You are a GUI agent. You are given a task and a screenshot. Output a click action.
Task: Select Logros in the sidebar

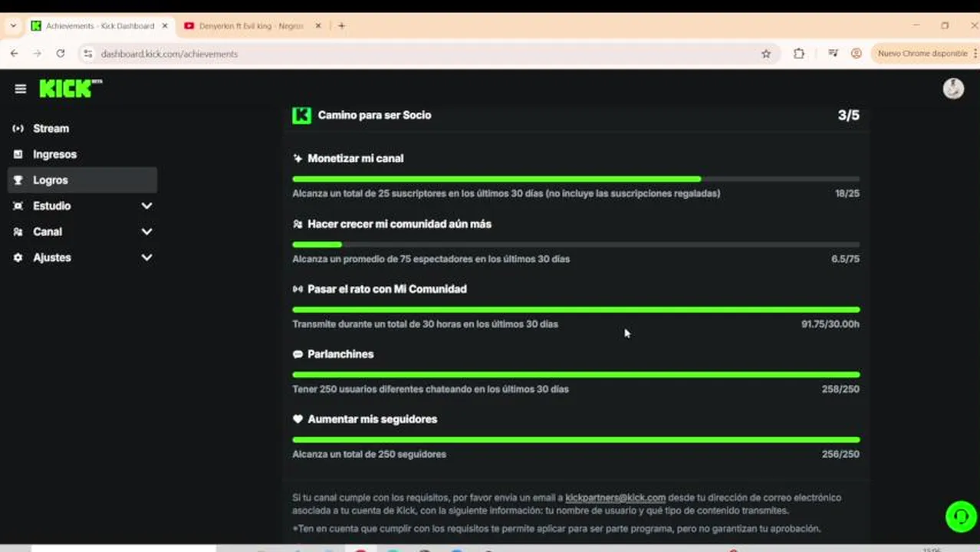pyautogui.click(x=82, y=180)
